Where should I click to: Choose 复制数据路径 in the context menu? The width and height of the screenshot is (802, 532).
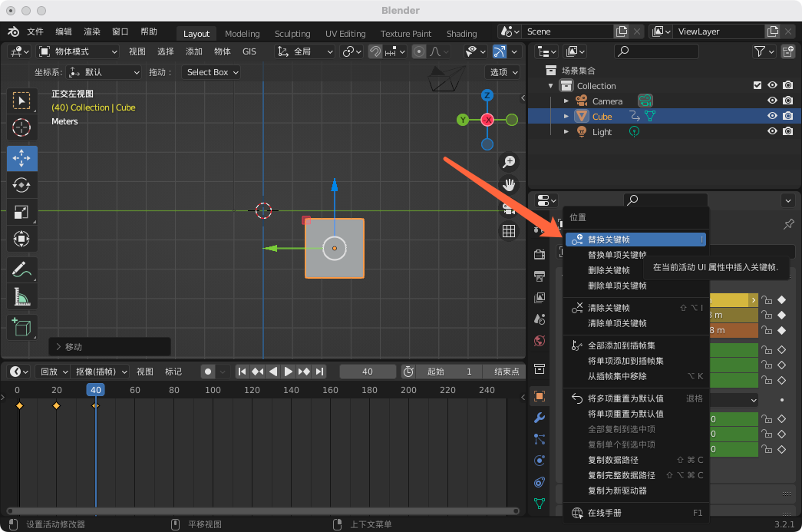click(635, 460)
